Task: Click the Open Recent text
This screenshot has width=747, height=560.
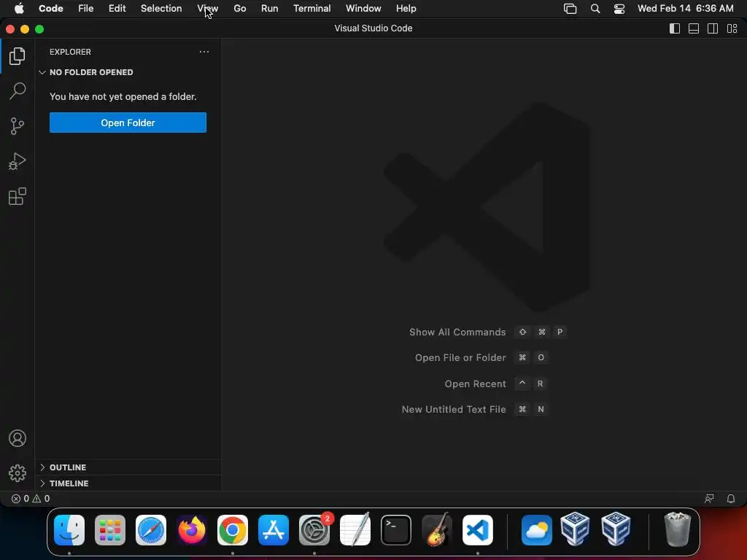Action: coord(475,384)
